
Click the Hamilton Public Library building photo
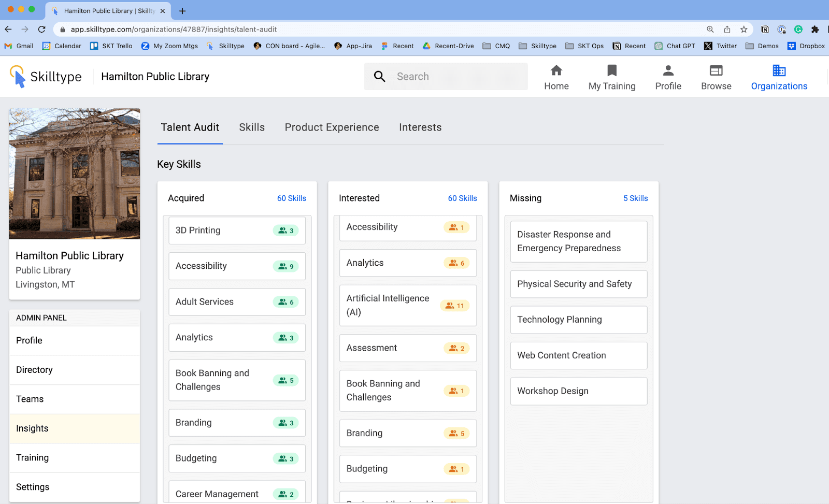click(75, 174)
